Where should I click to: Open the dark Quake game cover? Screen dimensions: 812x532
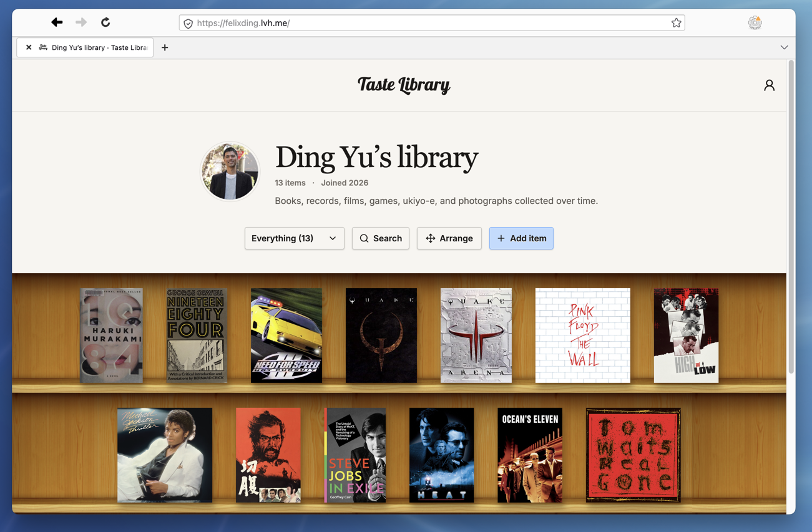381,336
